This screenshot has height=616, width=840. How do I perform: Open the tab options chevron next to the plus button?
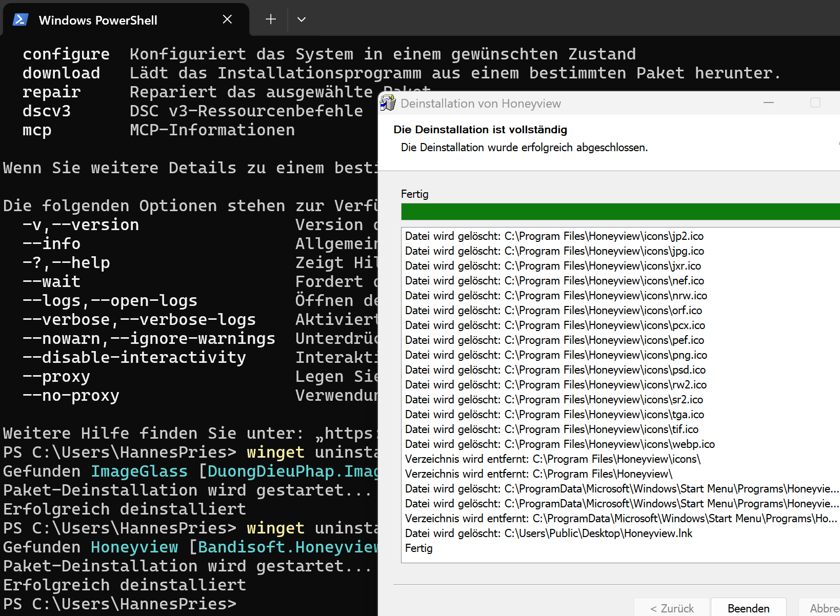pyautogui.click(x=302, y=19)
